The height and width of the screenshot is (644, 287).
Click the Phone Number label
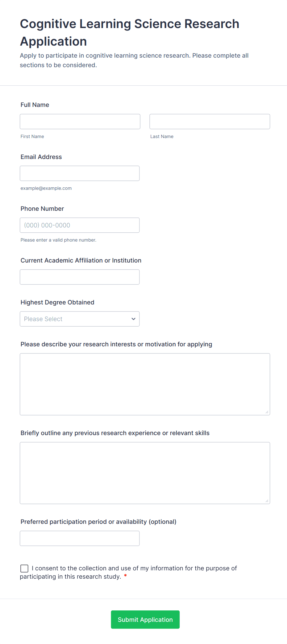[42, 209]
